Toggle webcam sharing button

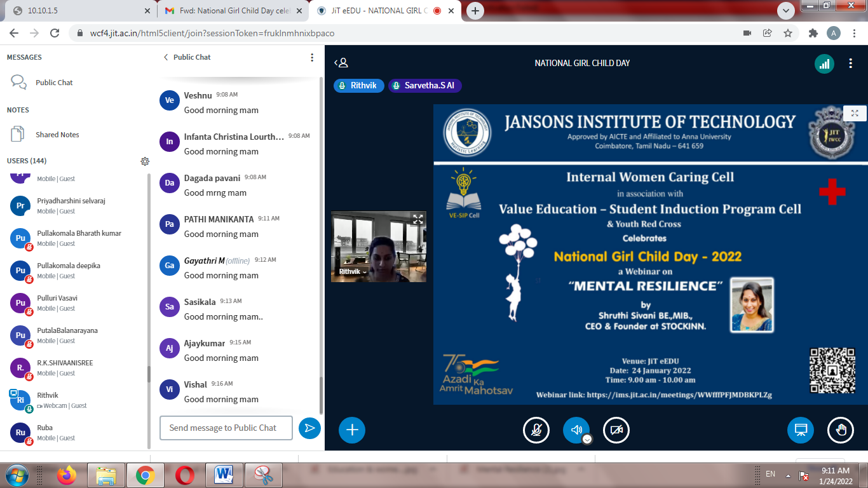tap(616, 430)
